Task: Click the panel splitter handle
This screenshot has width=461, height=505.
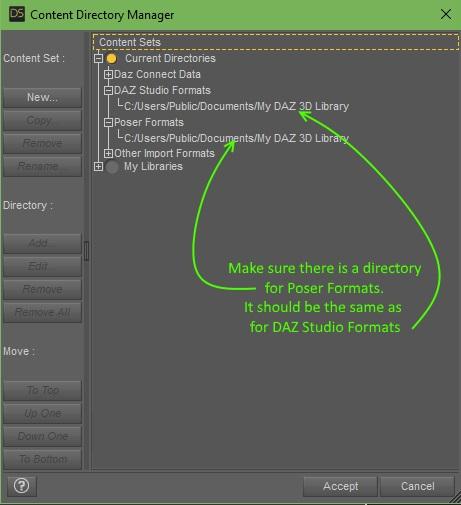Action: pyautogui.click(x=86, y=251)
